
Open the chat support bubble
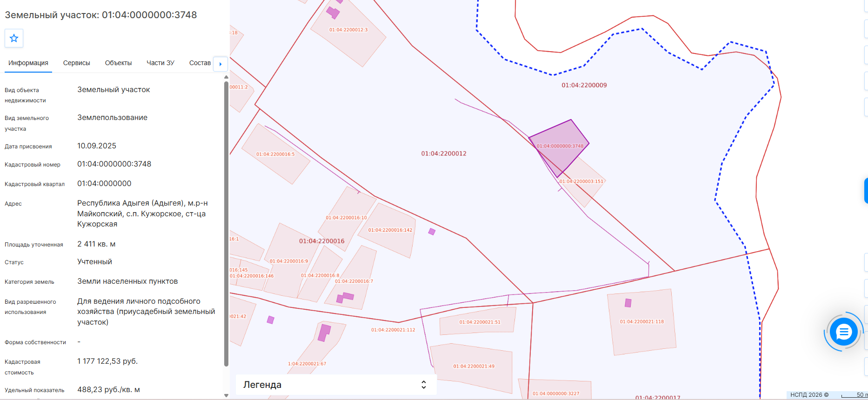(843, 332)
